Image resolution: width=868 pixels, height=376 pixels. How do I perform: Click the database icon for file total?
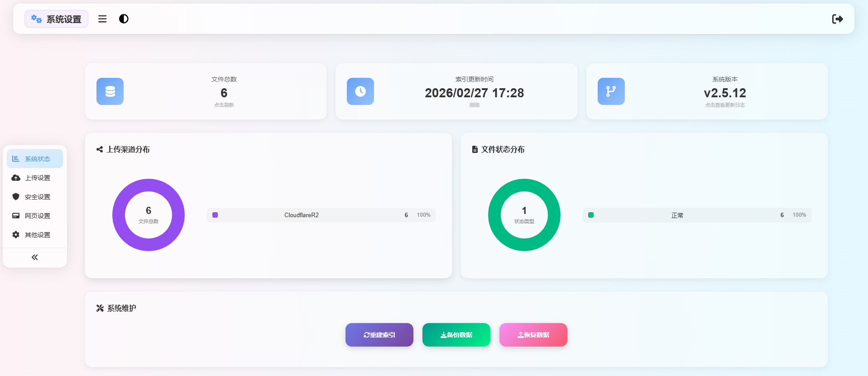click(110, 91)
